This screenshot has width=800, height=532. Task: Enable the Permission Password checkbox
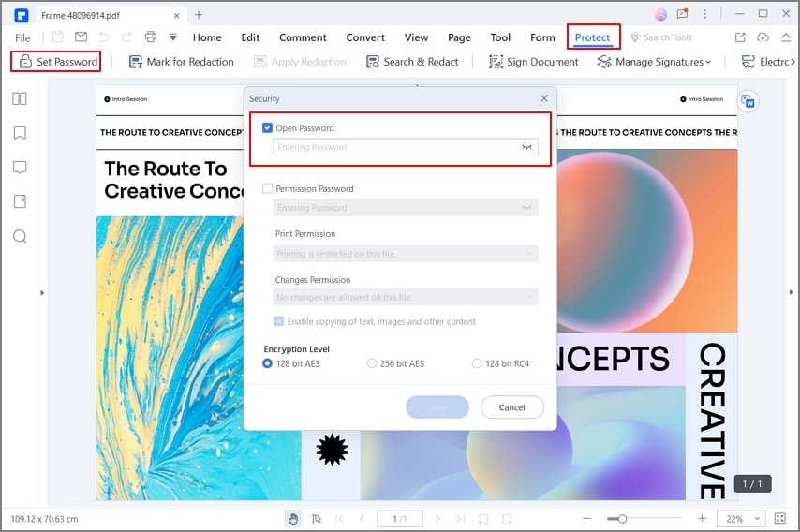click(267, 188)
